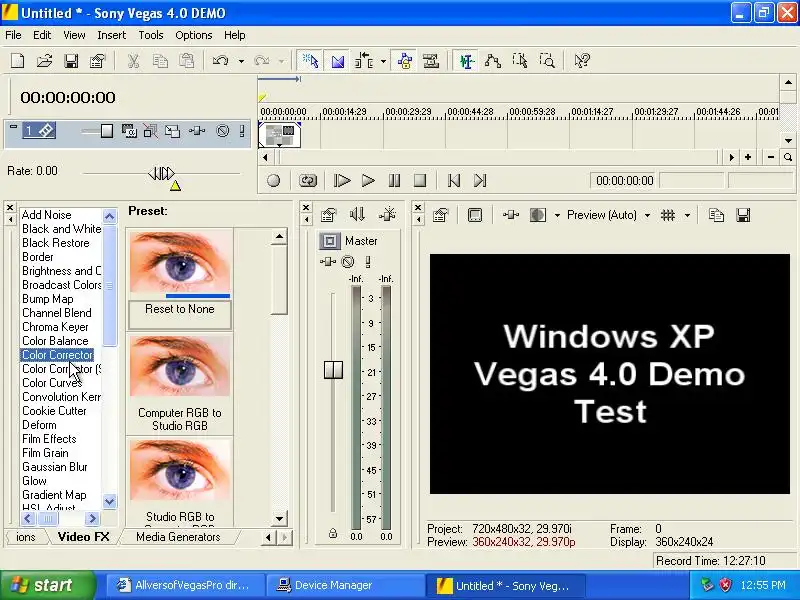The width and height of the screenshot is (800, 600).
Task: Create a new project with toolbar icon
Action: click(18, 61)
